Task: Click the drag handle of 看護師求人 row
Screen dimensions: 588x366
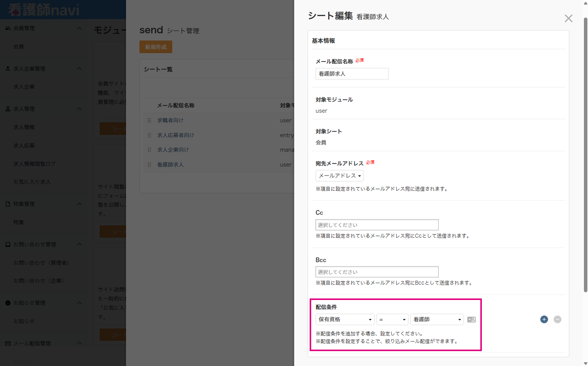Action: click(149, 164)
